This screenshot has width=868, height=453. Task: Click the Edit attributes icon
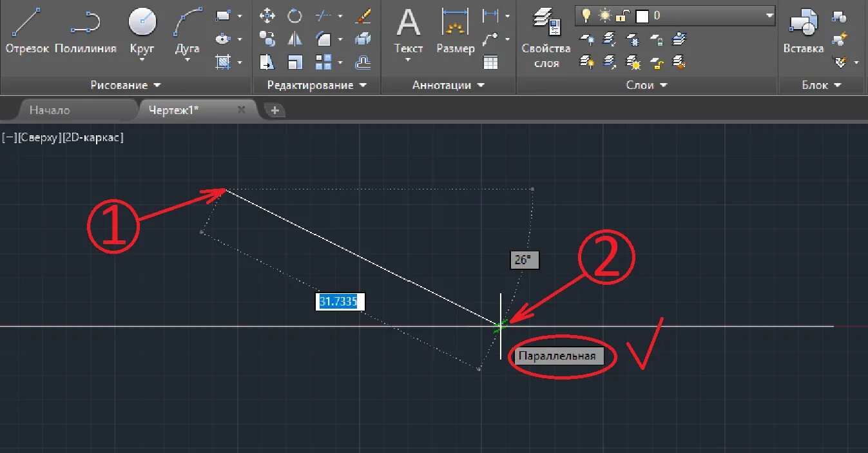[x=839, y=62]
